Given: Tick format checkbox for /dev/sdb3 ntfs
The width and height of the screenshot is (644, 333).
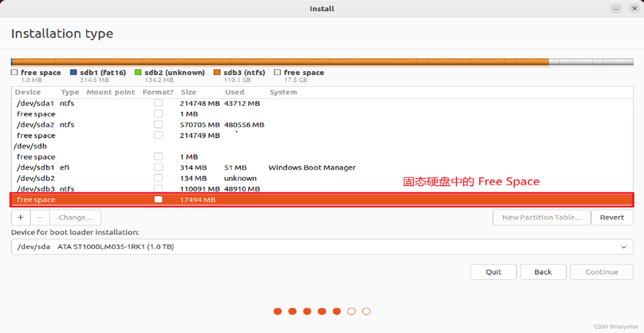Looking at the screenshot, I should pos(158,189).
